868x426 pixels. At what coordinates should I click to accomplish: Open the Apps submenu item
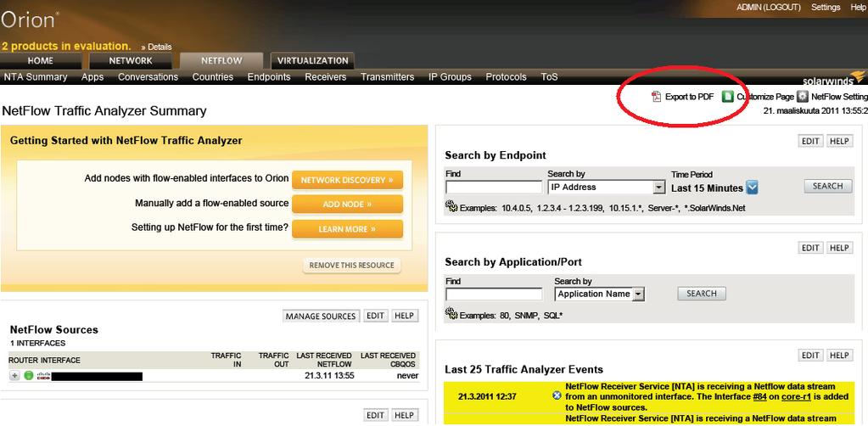92,77
